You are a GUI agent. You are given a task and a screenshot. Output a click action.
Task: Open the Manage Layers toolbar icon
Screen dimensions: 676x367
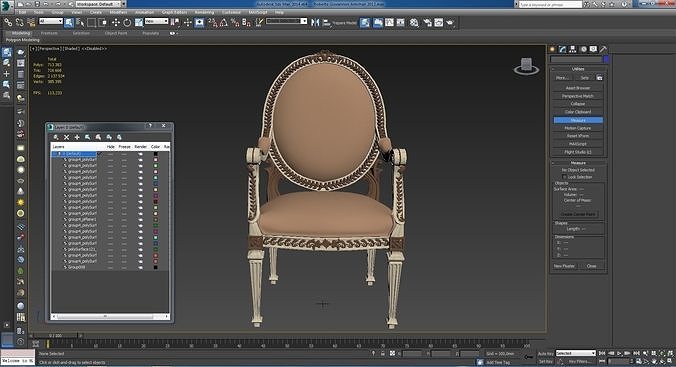tap(365, 22)
